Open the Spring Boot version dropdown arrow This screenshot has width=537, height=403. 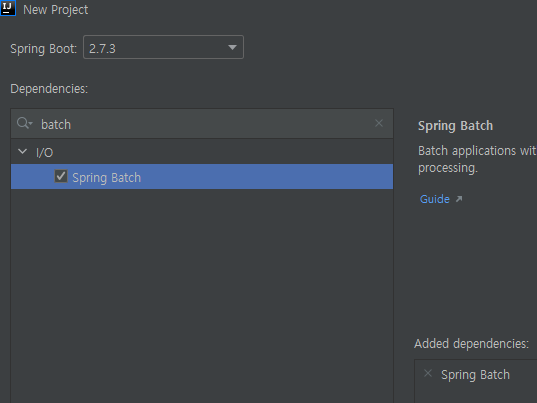coord(233,47)
